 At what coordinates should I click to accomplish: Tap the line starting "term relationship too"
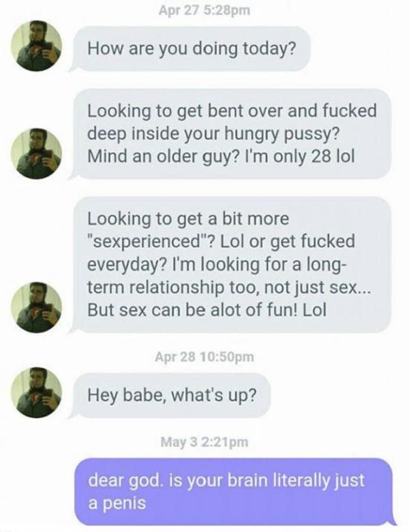[x=228, y=287]
